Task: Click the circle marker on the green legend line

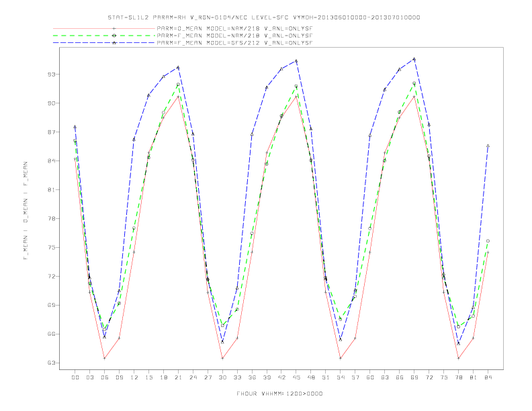Action: click(114, 36)
